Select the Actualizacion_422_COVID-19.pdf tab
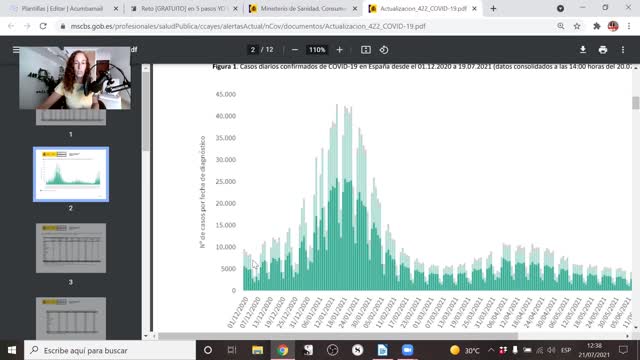 (422, 9)
